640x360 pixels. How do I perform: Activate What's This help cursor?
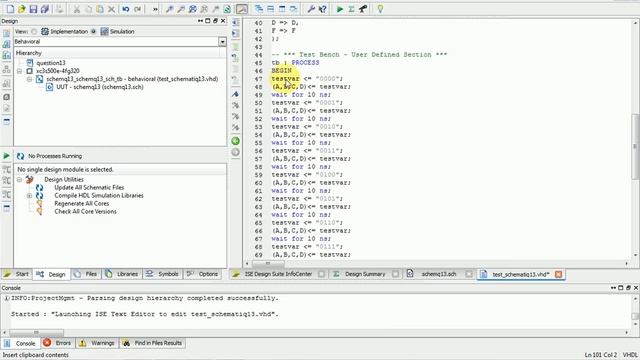(322, 9)
